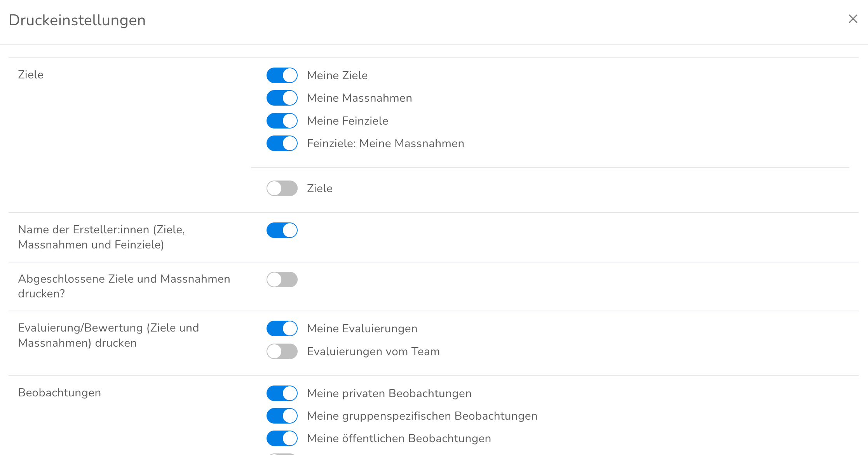Click the Meine Evaluierungen label
The width and height of the screenshot is (868, 455).
(x=362, y=328)
